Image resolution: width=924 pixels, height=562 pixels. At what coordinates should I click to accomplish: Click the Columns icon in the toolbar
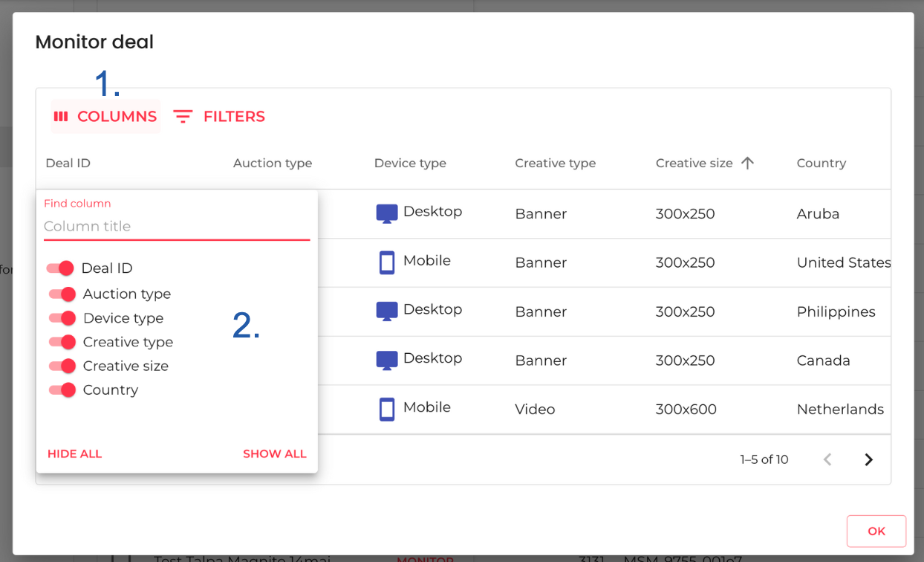[x=61, y=117]
